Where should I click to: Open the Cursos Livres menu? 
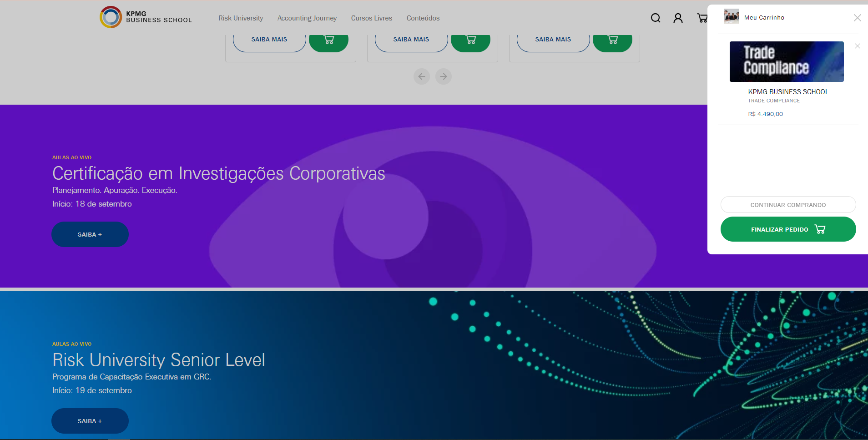tap(372, 18)
